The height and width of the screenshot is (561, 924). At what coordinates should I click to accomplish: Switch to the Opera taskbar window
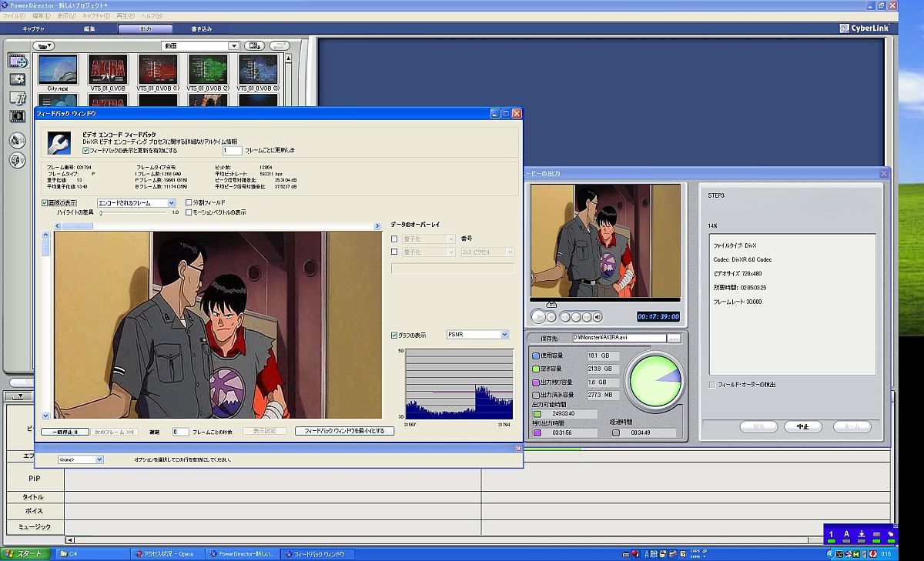click(166, 554)
